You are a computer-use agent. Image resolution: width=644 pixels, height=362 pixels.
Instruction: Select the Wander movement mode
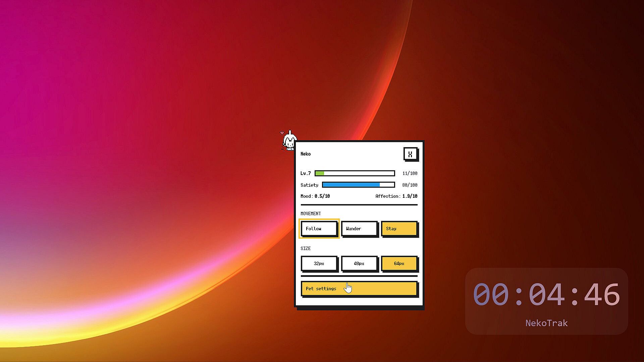click(x=359, y=229)
